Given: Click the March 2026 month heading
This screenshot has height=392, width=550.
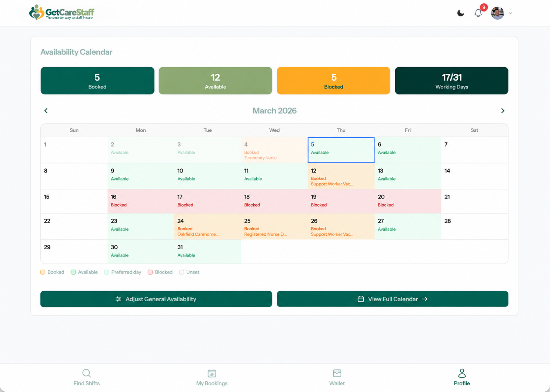Looking at the screenshot, I should point(274,111).
